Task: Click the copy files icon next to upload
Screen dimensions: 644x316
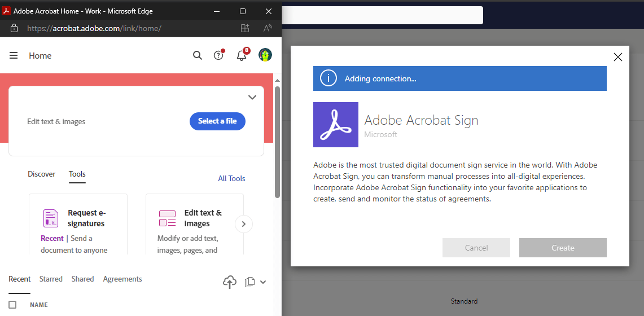Action: [249, 282]
